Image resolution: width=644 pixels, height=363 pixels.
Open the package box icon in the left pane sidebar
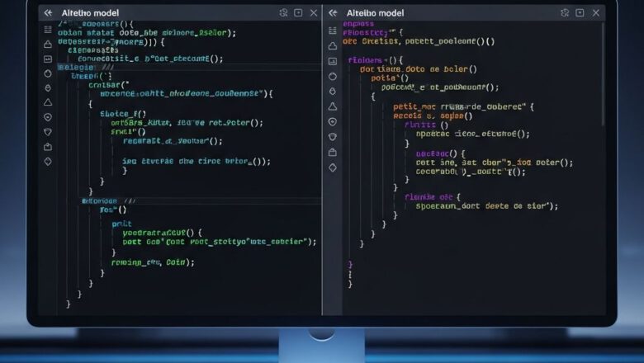(48, 147)
